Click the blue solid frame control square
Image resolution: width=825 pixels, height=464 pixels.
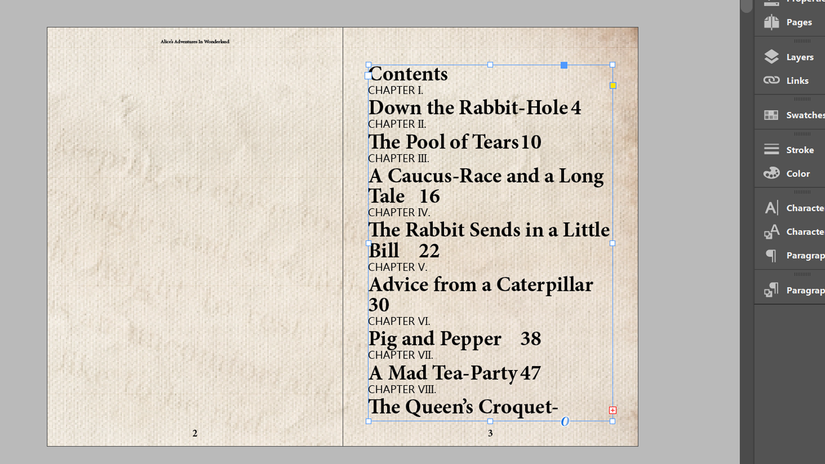coord(564,65)
